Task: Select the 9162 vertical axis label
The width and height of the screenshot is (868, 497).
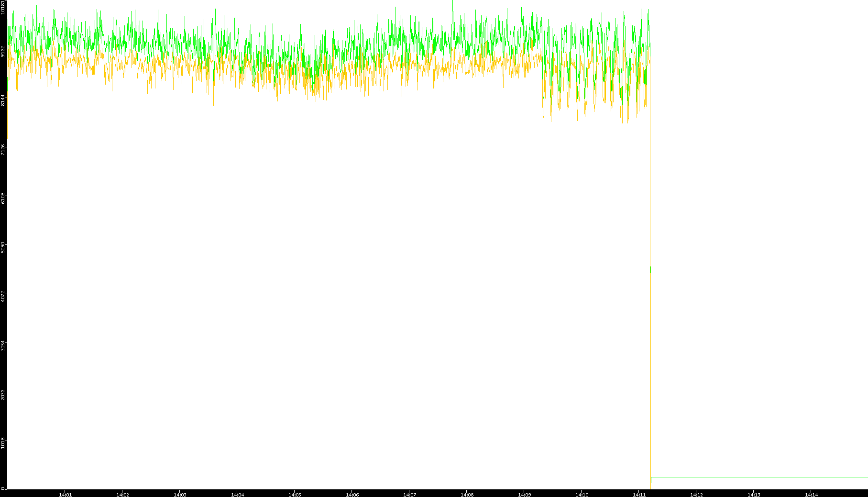Action: pyautogui.click(x=3, y=51)
